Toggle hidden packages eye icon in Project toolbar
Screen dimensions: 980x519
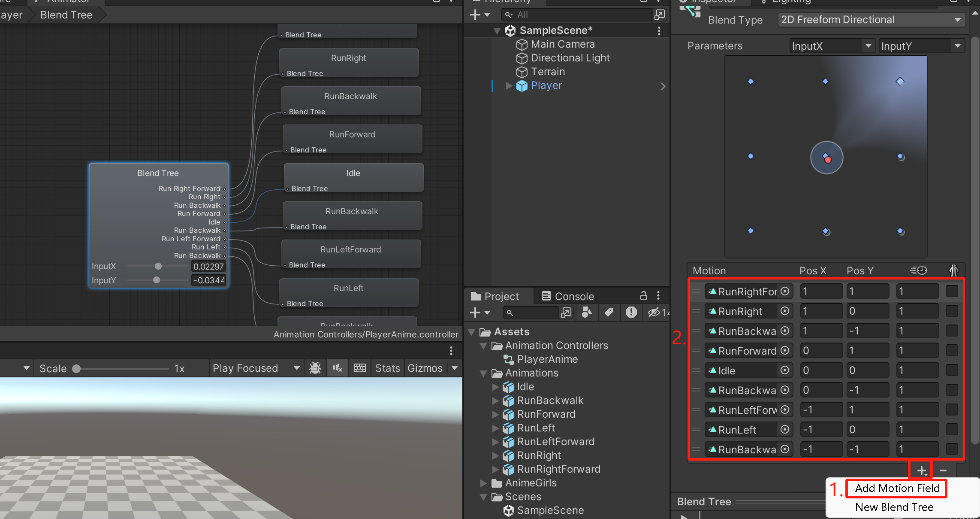655,313
